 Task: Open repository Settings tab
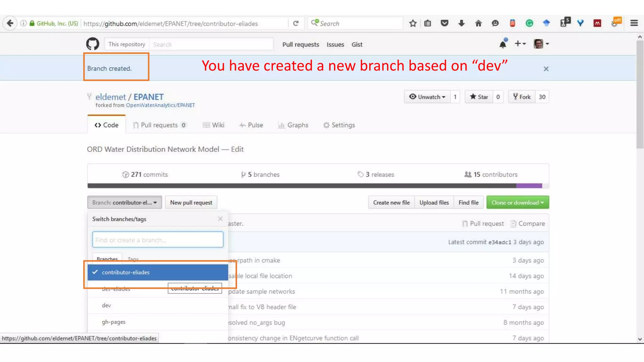click(339, 125)
